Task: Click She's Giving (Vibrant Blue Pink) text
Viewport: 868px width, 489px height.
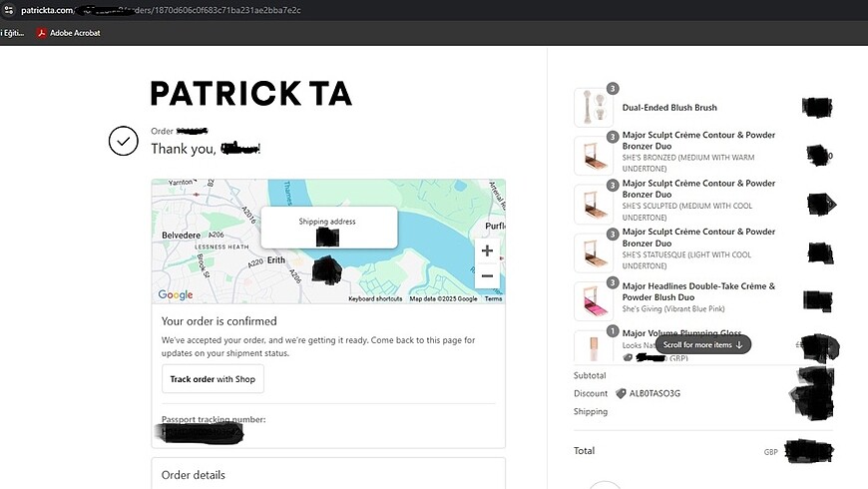Action: tap(673, 309)
